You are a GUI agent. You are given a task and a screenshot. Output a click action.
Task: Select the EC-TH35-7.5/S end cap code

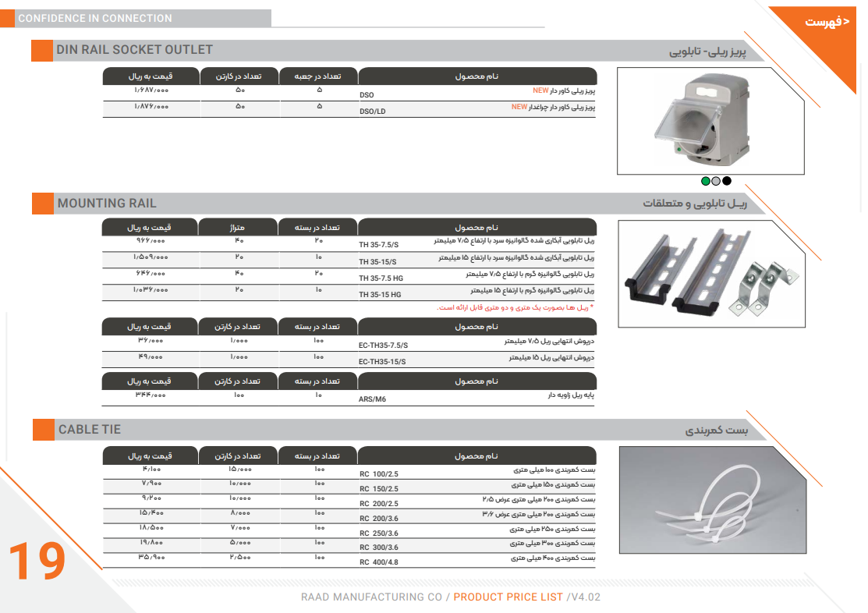[383, 345]
